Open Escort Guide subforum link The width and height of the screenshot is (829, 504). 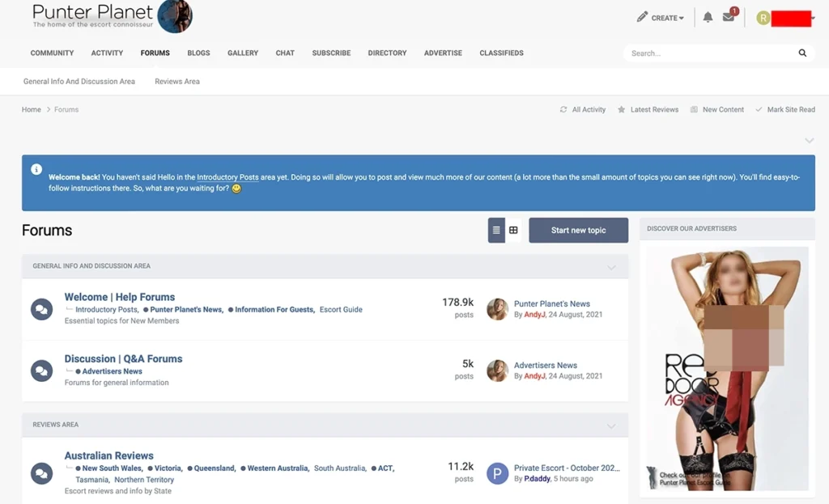tap(341, 310)
